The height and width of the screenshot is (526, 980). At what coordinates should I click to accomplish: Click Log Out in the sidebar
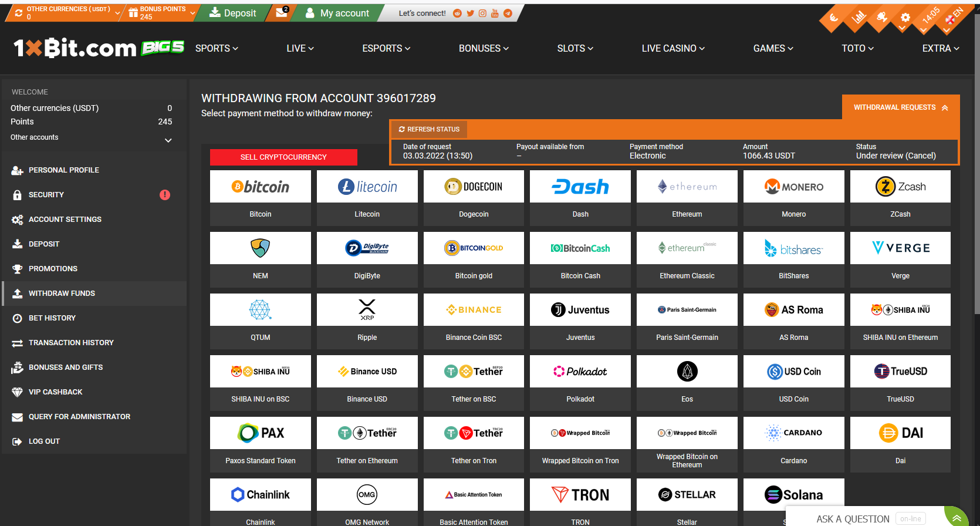point(94,441)
